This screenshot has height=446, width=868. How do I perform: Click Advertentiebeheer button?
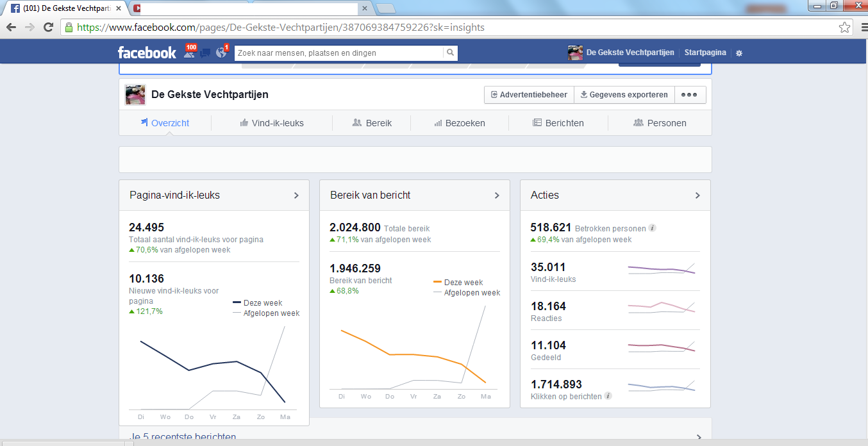[x=529, y=95]
